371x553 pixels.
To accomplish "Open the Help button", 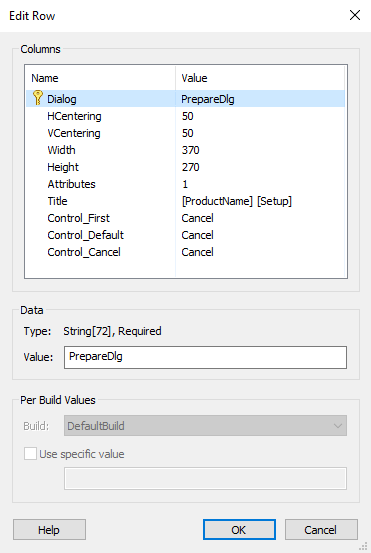I will (x=49, y=529).
